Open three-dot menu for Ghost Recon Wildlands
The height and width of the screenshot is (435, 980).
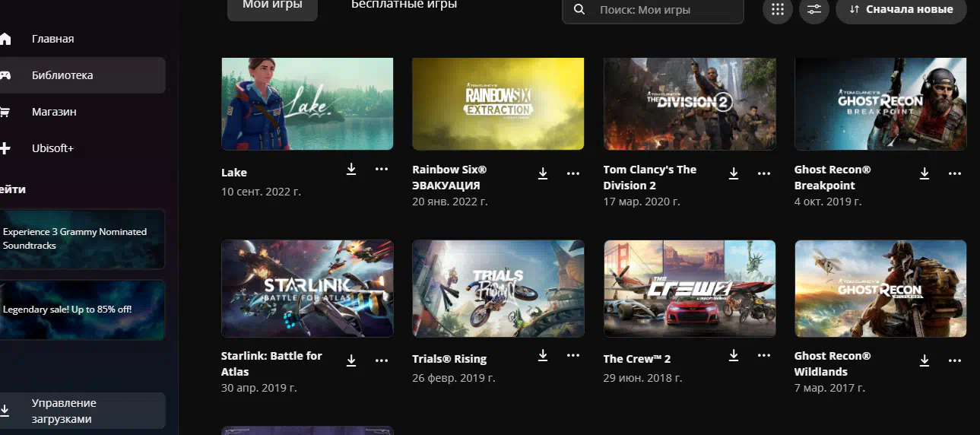tap(955, 360)
